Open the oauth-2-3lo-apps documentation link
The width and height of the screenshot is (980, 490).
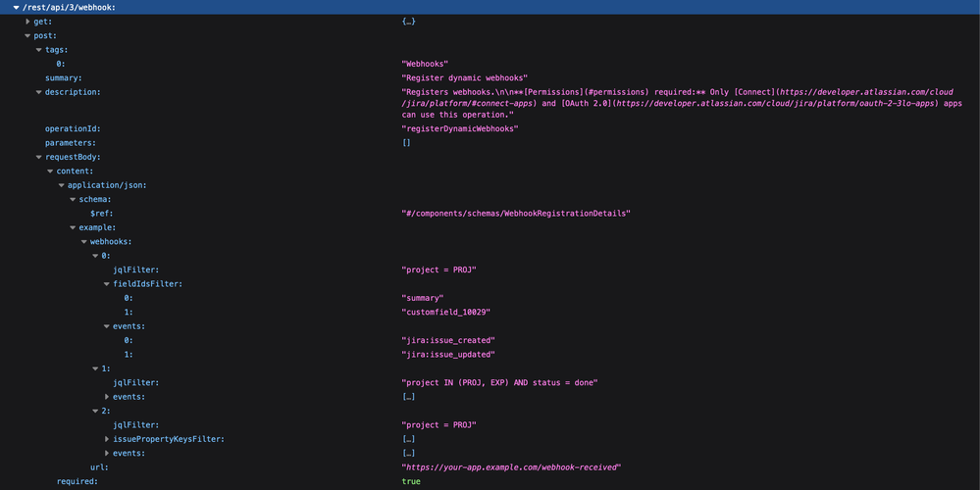[x=776, y=104]
